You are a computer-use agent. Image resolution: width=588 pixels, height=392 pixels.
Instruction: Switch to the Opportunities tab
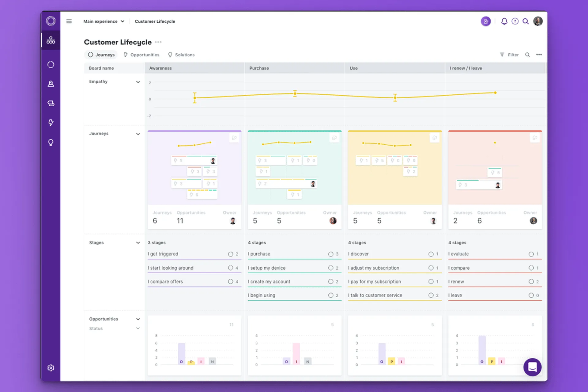click(x=141, y=55)
